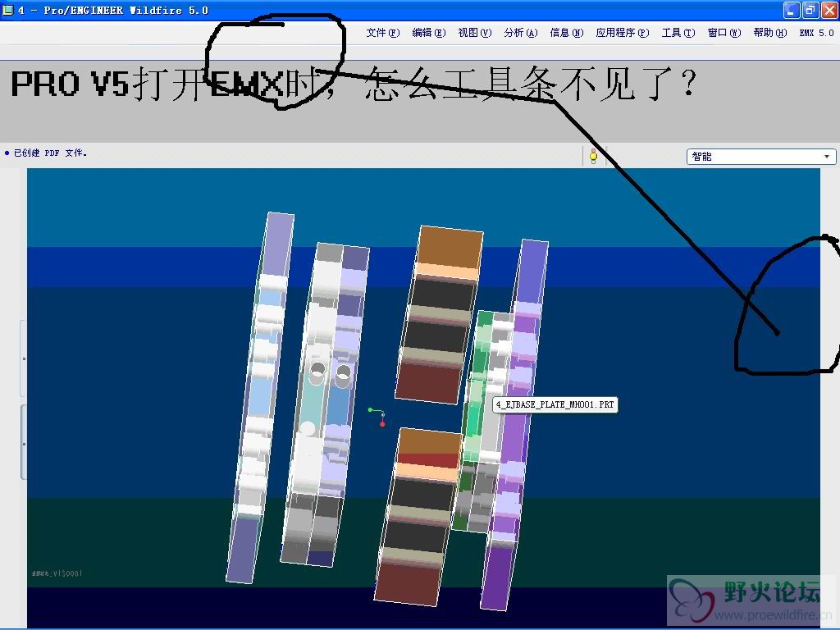Click the regeneration traffic light icon

(x=593, y=156)
